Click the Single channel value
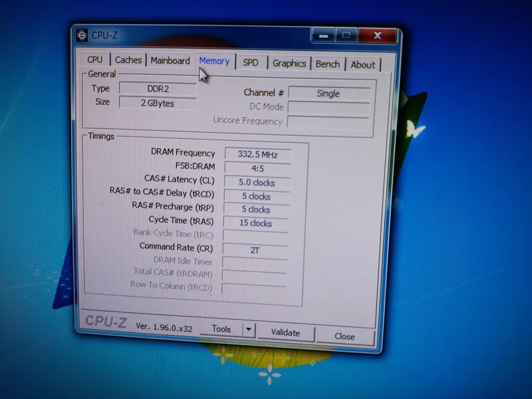Viewport: 532px width, 399px height. click(x=329, y=93)
